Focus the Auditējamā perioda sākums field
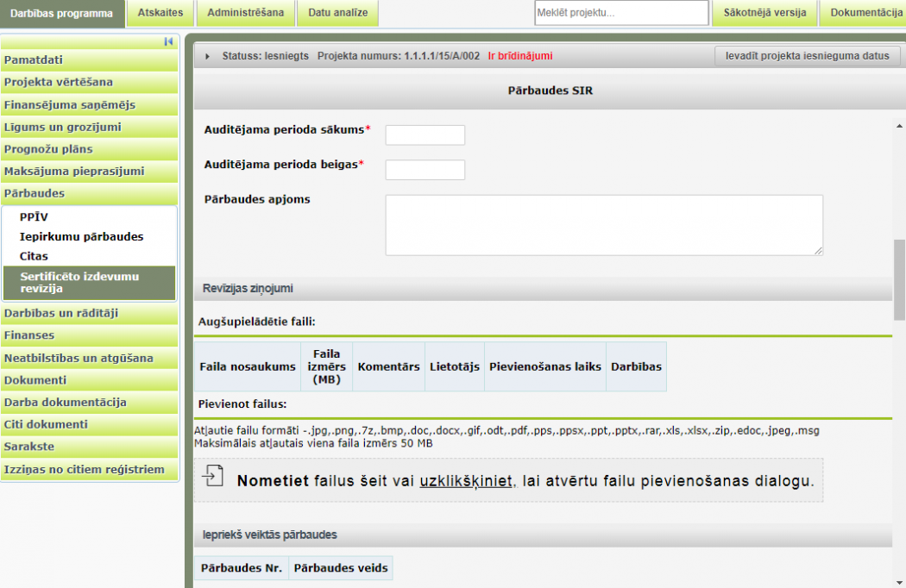 coord(425,135)
